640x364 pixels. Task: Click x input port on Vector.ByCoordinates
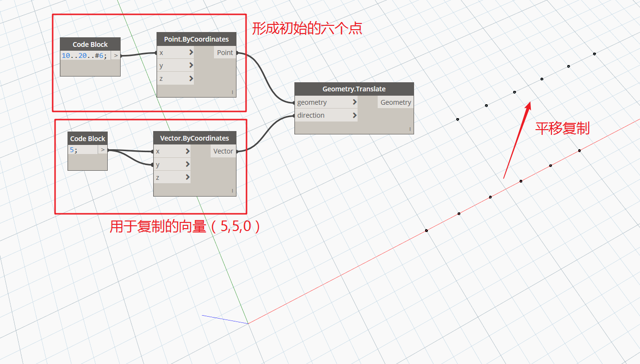pyautogui.click(x=172, y=151)
